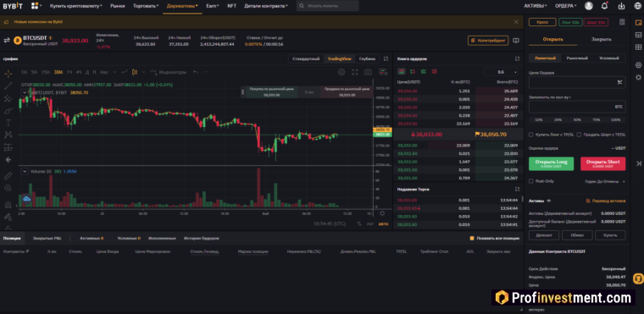644x314 pixels.
Task: Open notifications bell icon
Action: coord(604,6)
